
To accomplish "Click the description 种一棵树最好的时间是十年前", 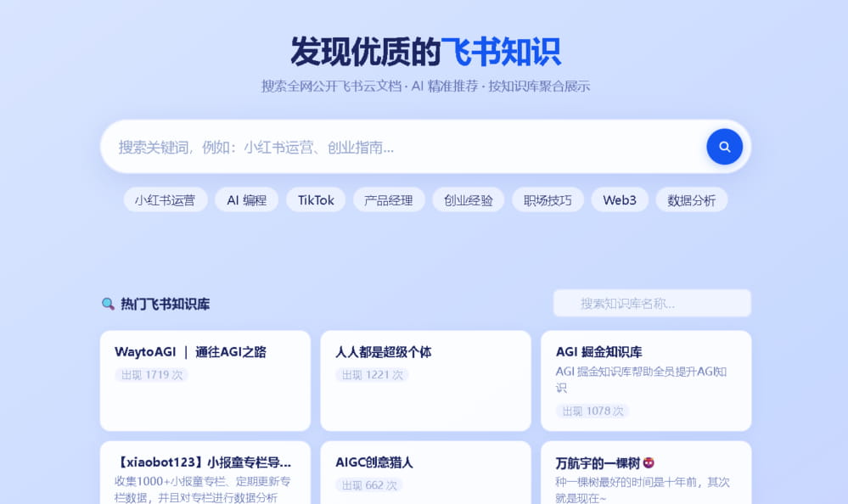I will (643, 490).
